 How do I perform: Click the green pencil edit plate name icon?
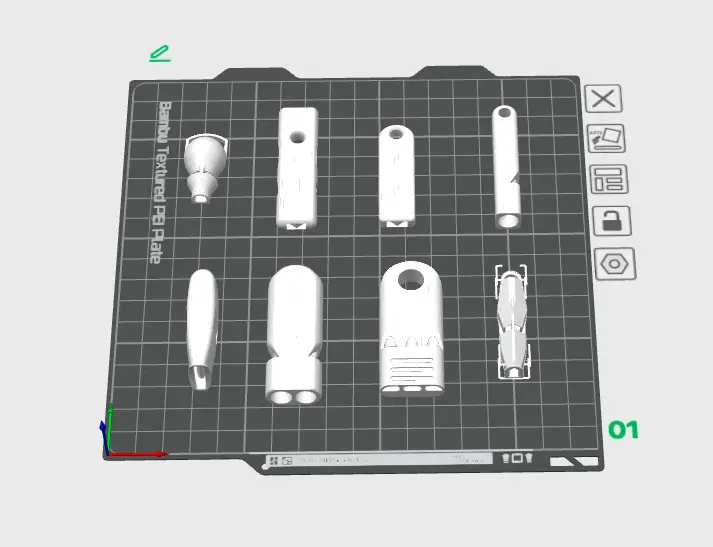click(160, 54)
